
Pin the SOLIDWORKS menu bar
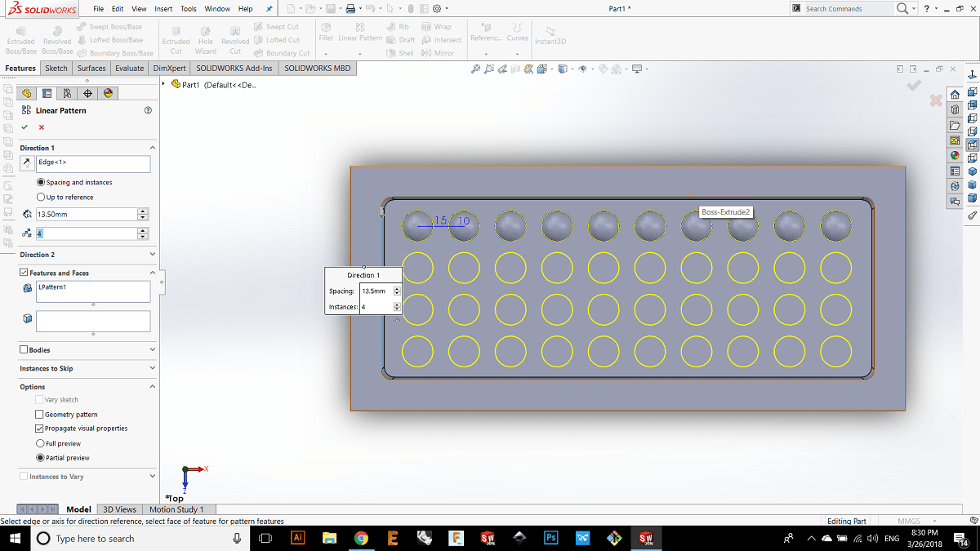click(x=269, y=8)
